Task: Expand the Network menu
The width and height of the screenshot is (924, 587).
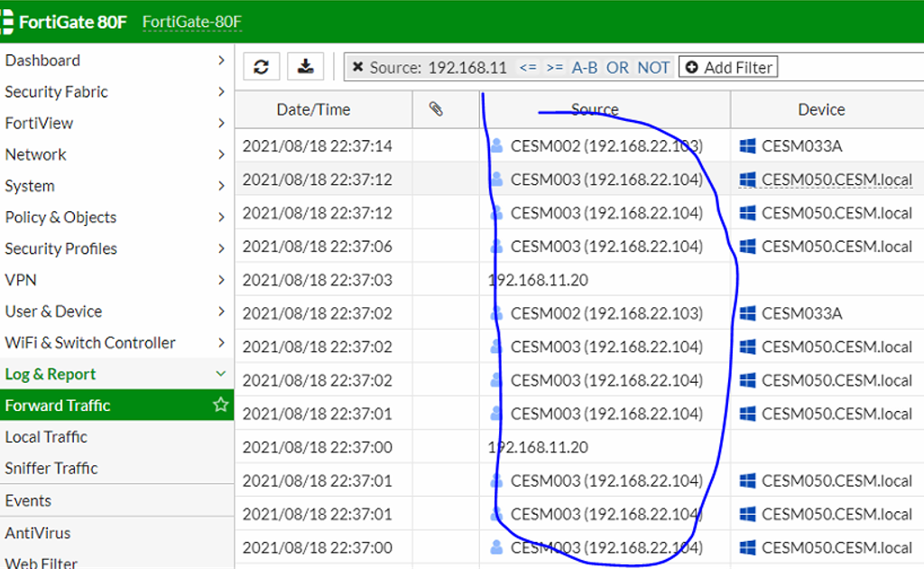Action: [116, 154]
